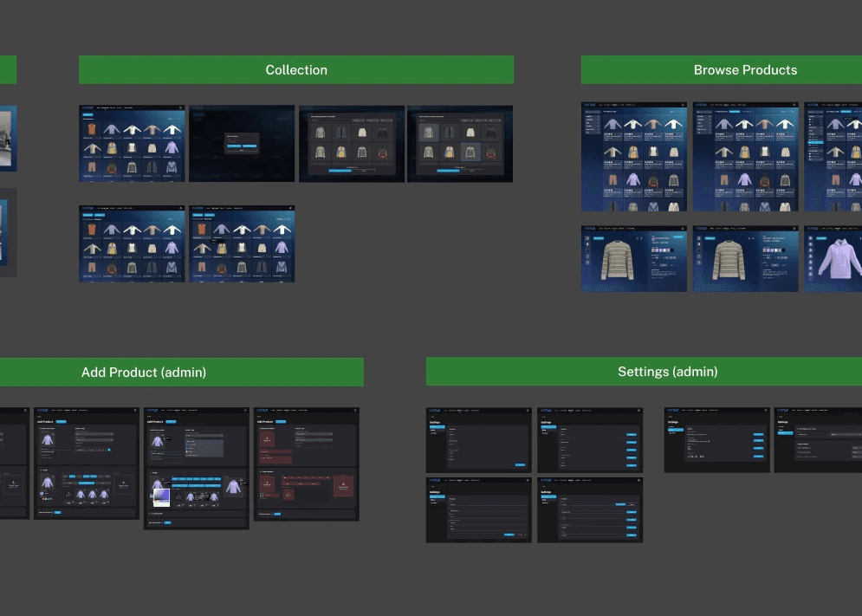The height and width of the screenshot is (616, 862).
Task: Select the cut-off browse frame with expanded filter sidebar
Action: click(833, 156)
